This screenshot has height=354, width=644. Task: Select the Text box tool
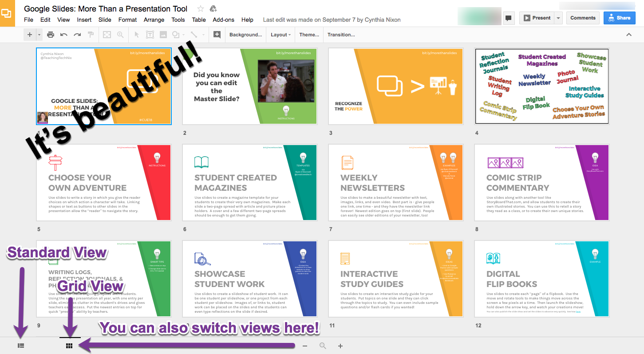[150, 35]
